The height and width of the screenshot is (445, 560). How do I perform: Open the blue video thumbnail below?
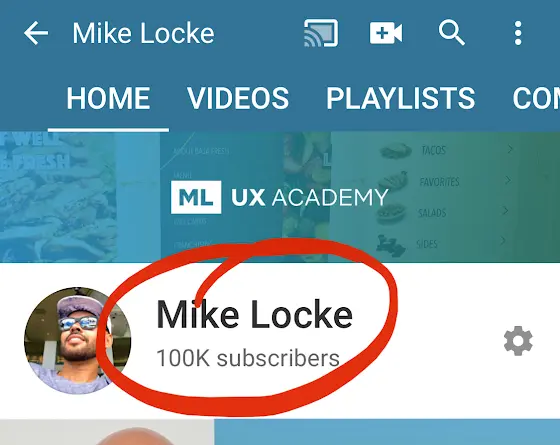point(387,432)
